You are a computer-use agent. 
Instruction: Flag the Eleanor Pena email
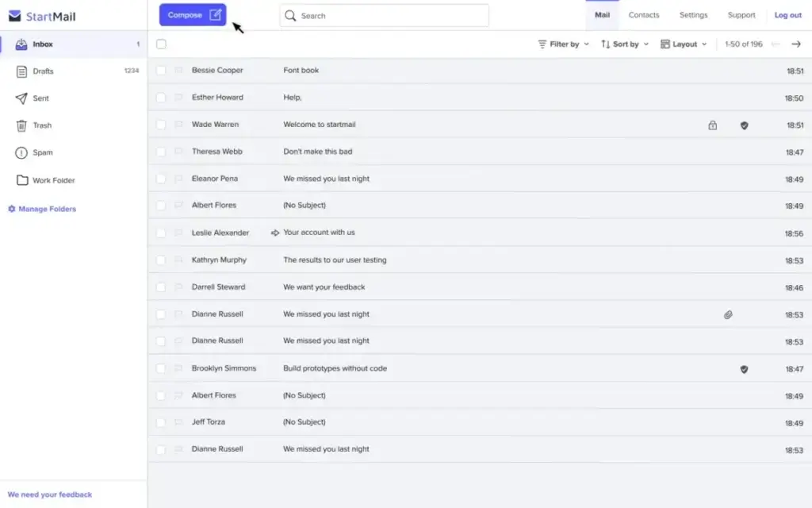[178, 179]
